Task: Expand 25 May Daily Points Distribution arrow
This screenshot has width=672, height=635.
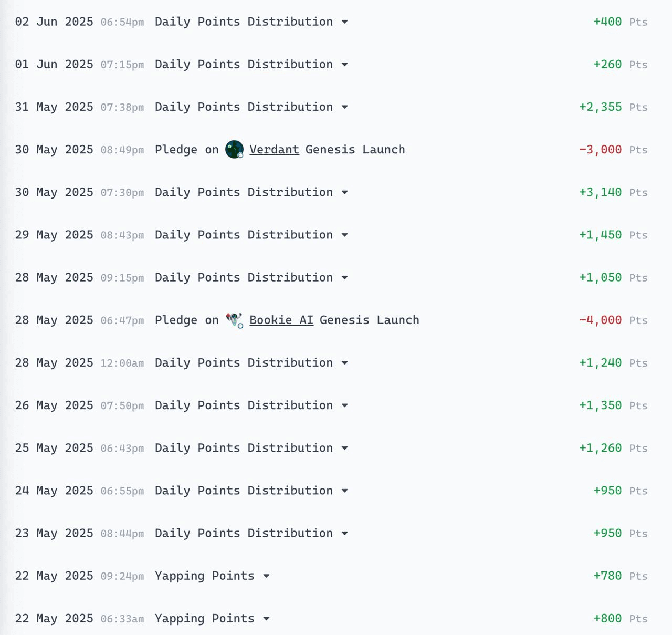Action: pos(345,448)
